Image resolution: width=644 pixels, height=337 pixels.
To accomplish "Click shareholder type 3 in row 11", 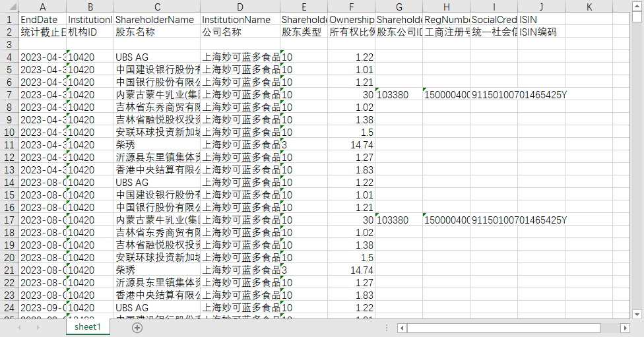I will [x=304, y=144].
